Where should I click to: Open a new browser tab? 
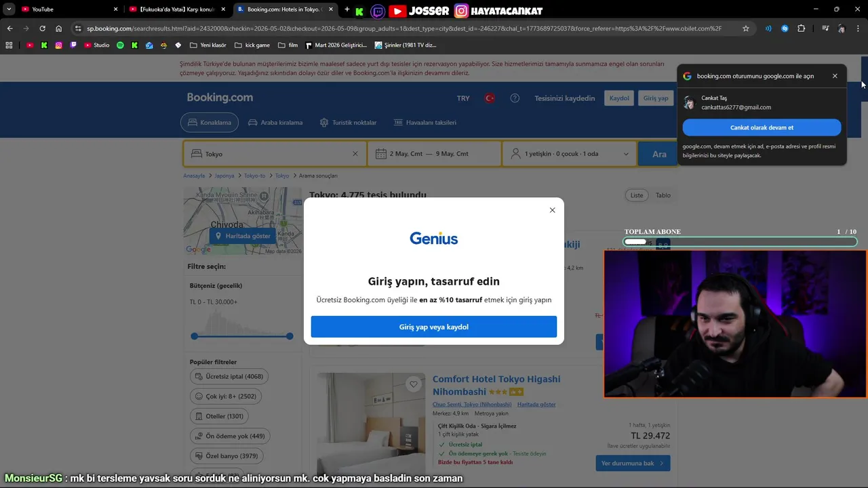pyautogui.click(x=347, y=9)
